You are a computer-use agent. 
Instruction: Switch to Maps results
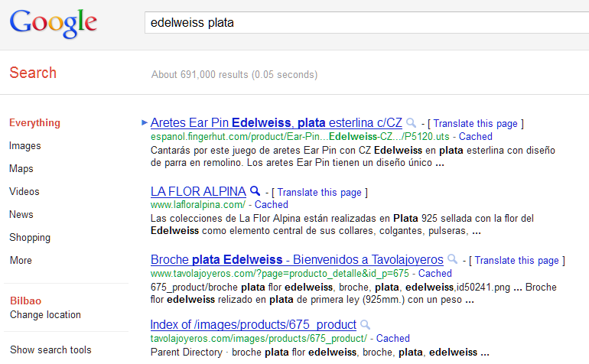(21, 169)
